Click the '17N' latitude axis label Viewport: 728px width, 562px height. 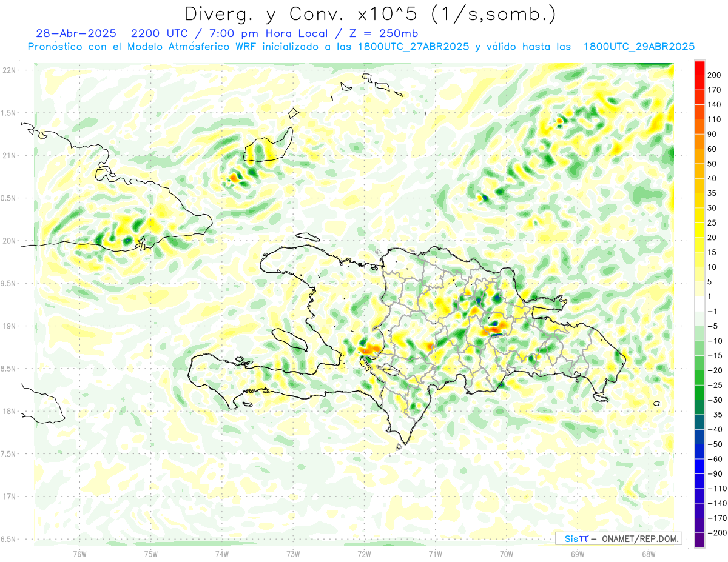click(9, 497)
